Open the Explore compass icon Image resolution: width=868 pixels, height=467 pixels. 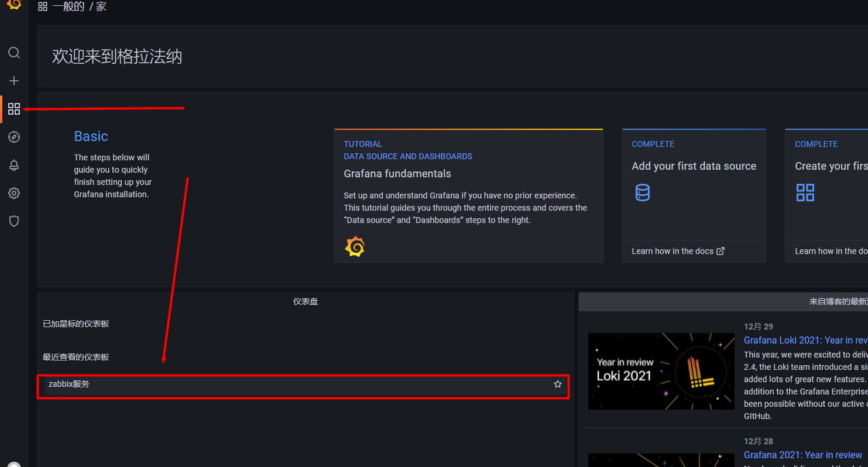click(x=14, y=137)
